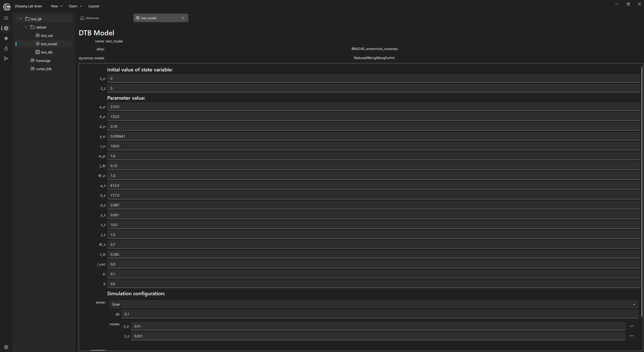Collapse the test_zjb project folder
Screen dimensions: 644x352
(21, 19)
